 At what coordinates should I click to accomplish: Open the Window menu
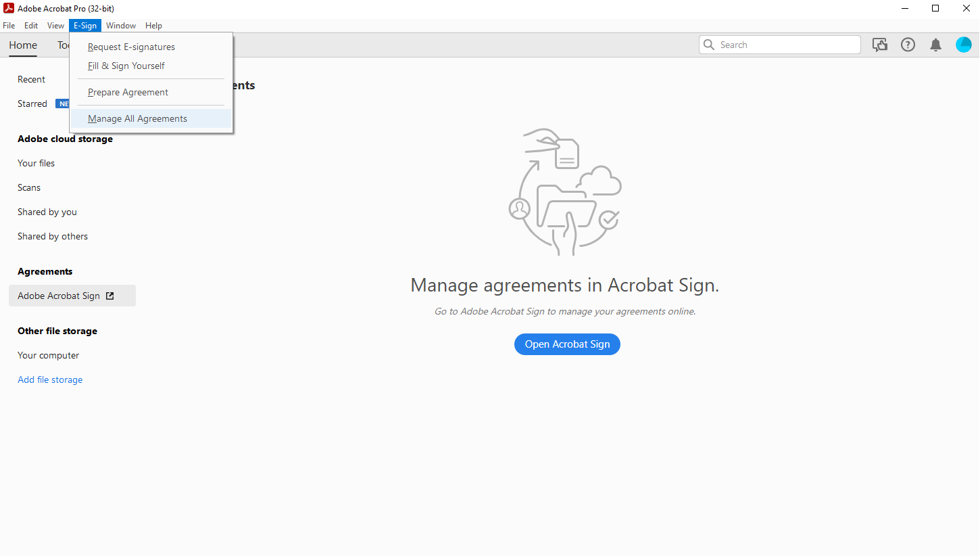point(121,26)
